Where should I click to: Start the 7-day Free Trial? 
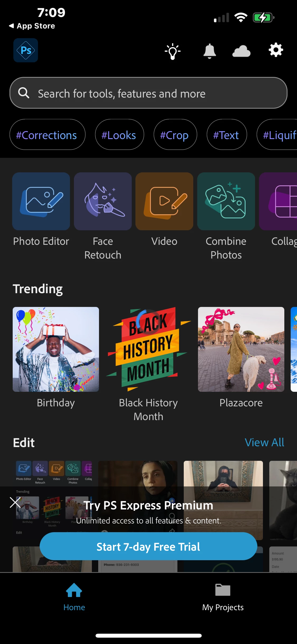click(x=148, y=546)
